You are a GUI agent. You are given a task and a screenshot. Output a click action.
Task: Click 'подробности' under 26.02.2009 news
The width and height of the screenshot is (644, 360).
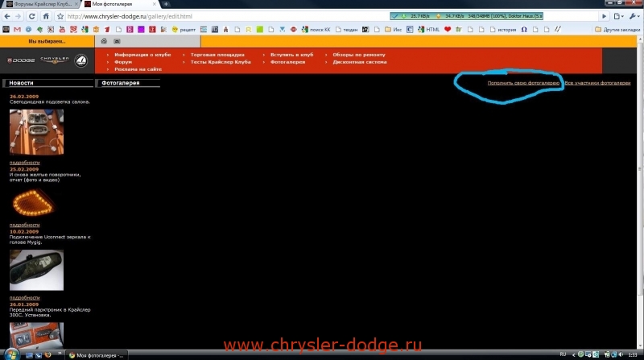point(25,163)
